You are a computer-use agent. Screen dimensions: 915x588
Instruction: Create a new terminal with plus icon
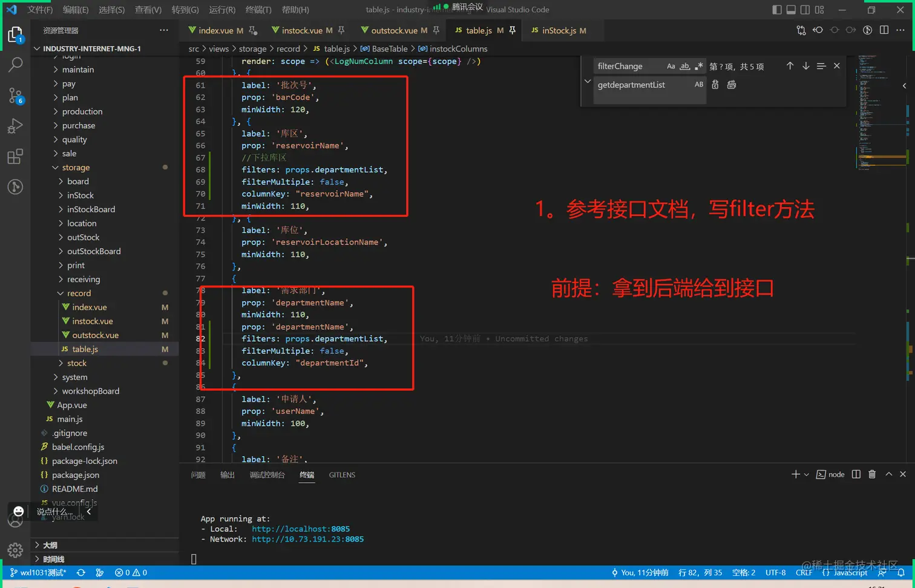[795, 474]
